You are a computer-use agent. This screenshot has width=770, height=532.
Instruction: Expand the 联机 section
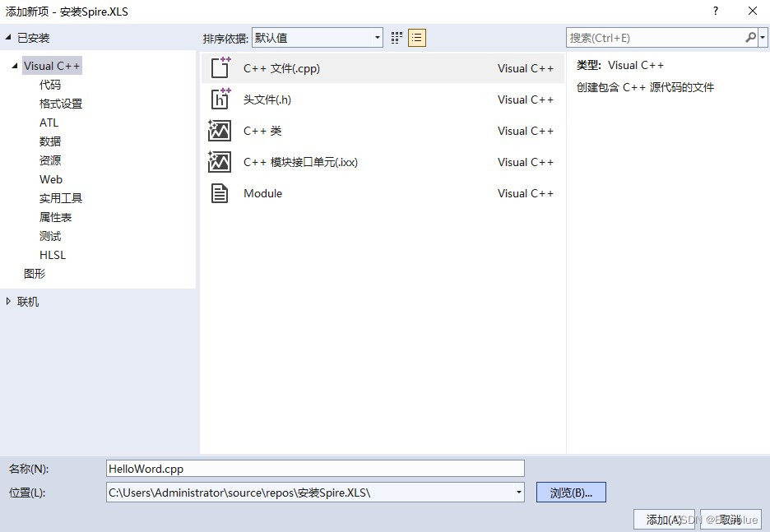pyautogui.click(x=8, y=301)
